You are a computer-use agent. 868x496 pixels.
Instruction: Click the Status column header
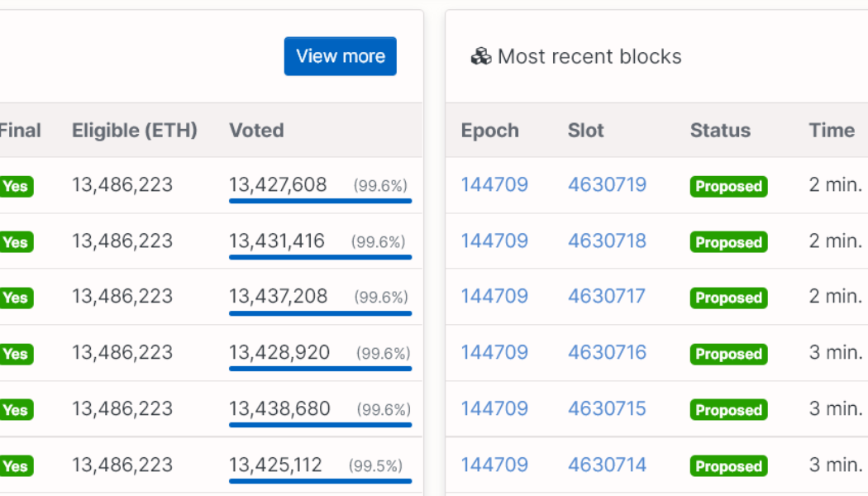[720, 130]
